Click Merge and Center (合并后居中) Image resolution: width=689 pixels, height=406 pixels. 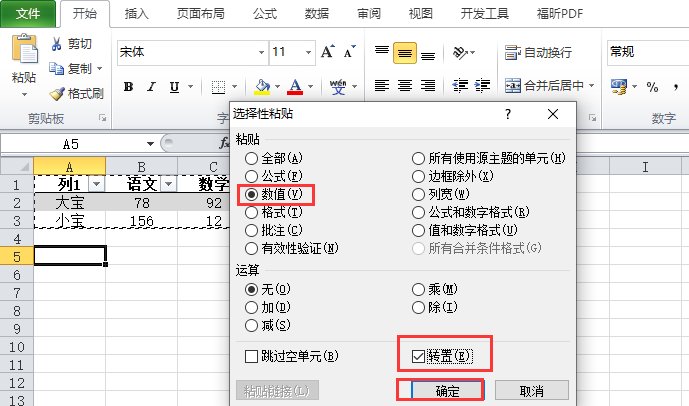pyautogui.click(x=544, y=85)
